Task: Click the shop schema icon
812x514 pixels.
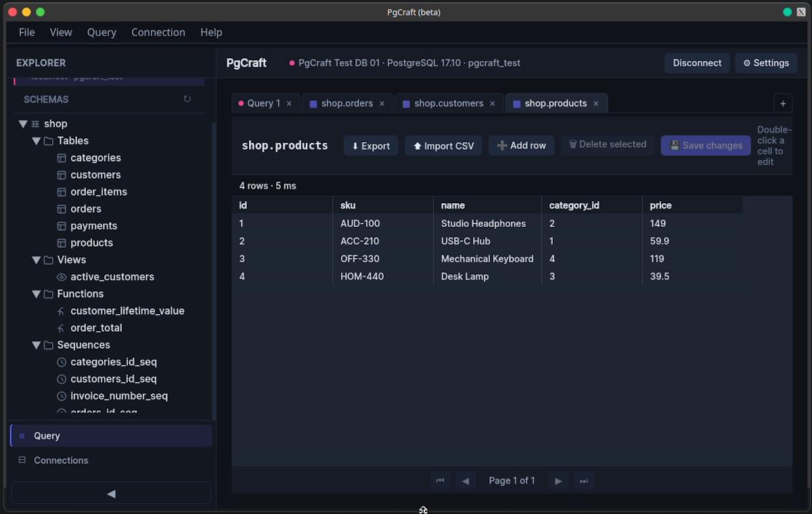Action: 35,124
